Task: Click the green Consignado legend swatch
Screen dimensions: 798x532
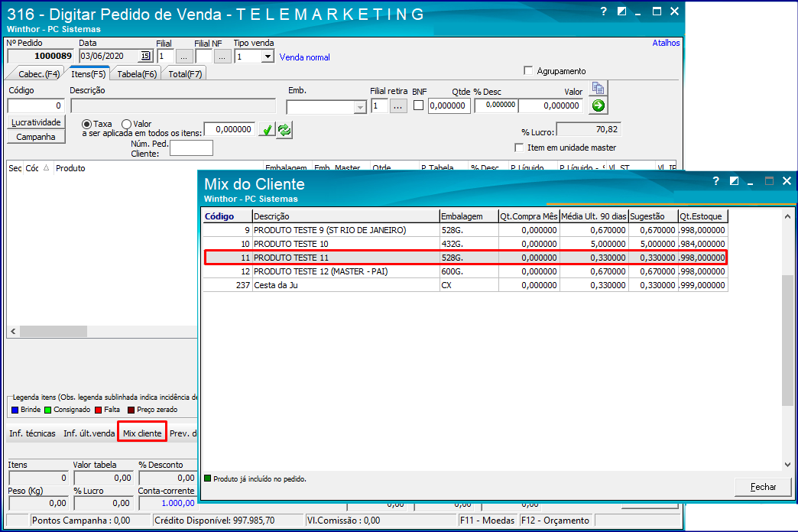Action: [48, 410]
